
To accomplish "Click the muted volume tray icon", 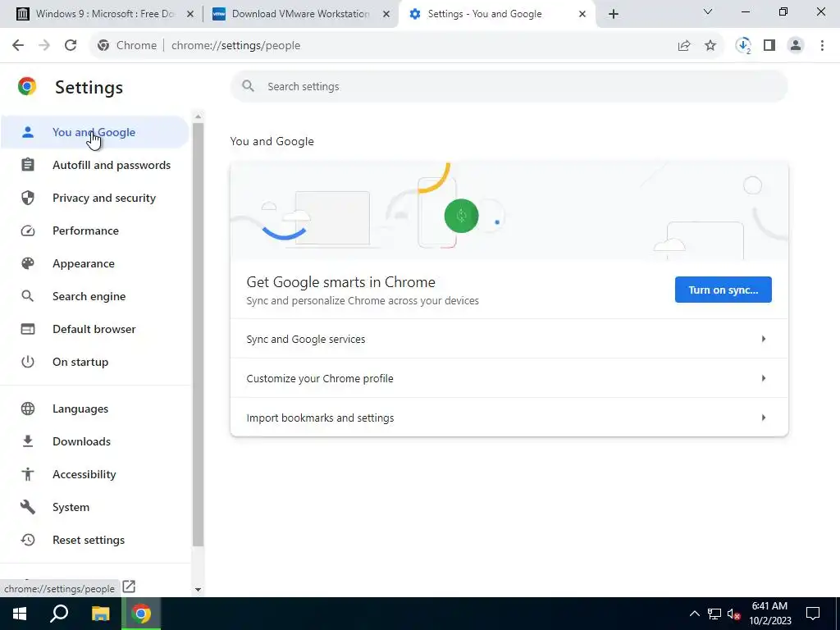I will (x=734, y=614).
